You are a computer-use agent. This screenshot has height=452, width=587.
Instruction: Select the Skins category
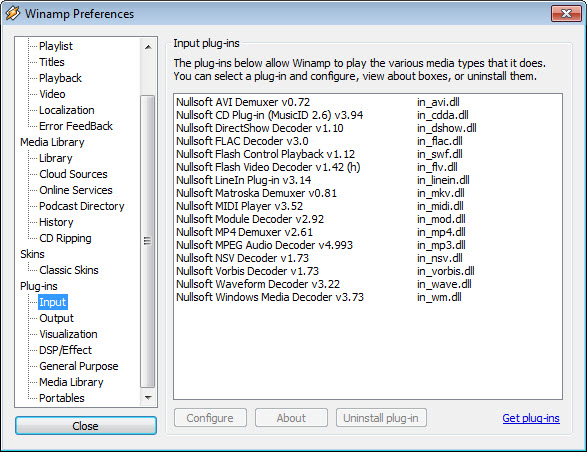[x=32, y=254]
